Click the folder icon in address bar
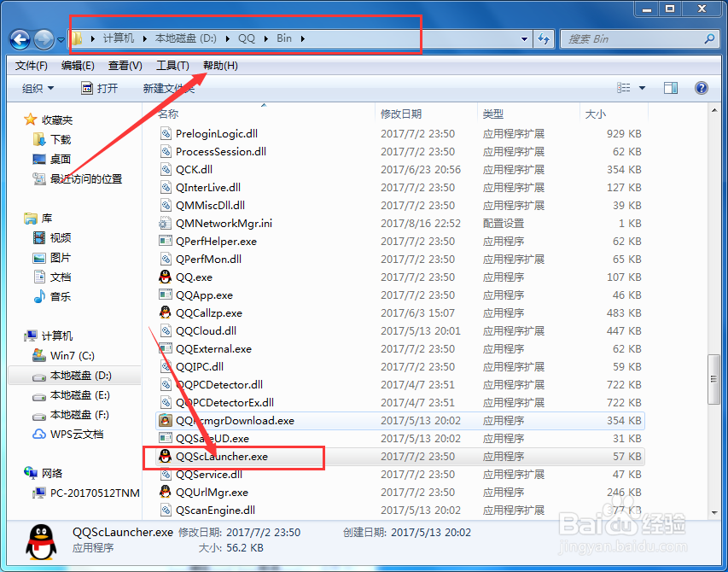The height and width of the screenshot is (572, 728). pos(76,38)
